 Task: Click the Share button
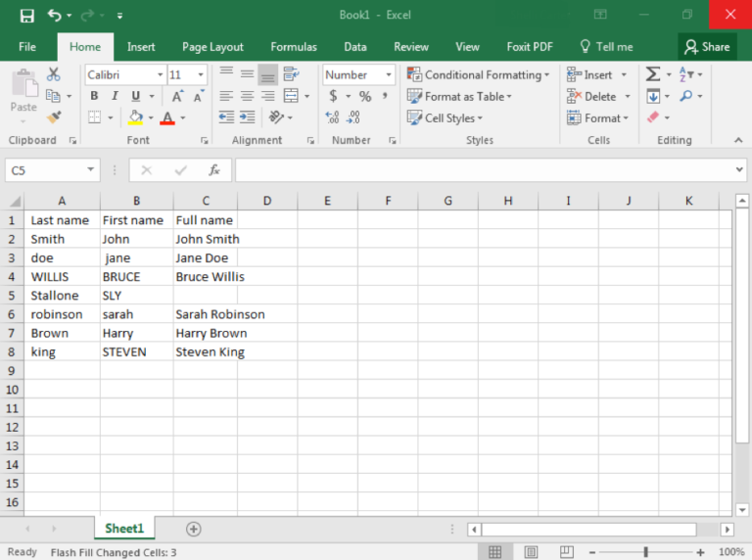(707, 46)
